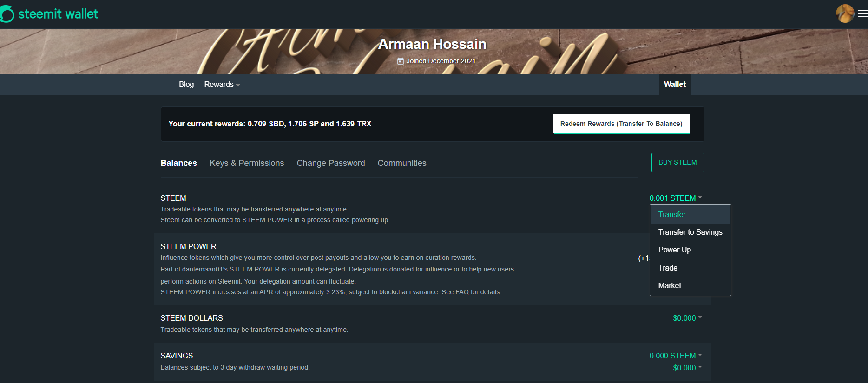Open Keys & Permissions tab
Screen dimensions: 868x383
[247, 163]
